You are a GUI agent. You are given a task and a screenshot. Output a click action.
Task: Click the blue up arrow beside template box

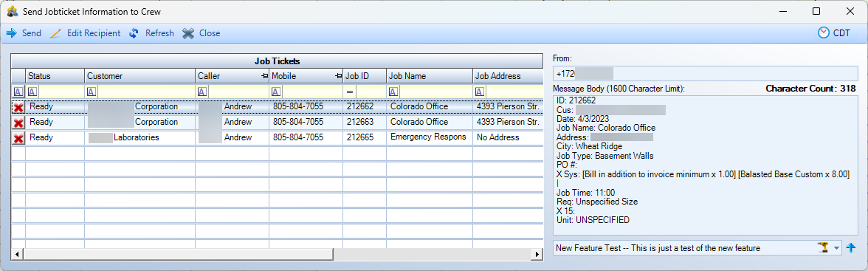(851, 247)
